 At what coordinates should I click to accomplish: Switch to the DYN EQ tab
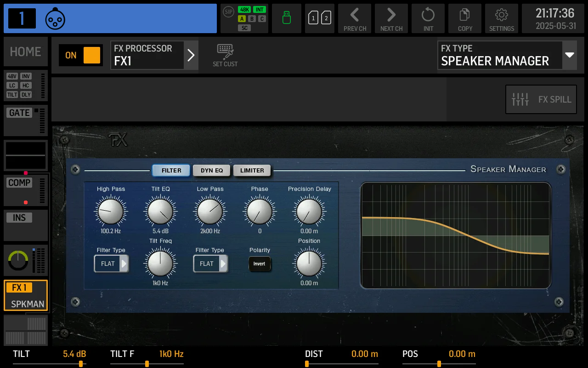(211, 170)
